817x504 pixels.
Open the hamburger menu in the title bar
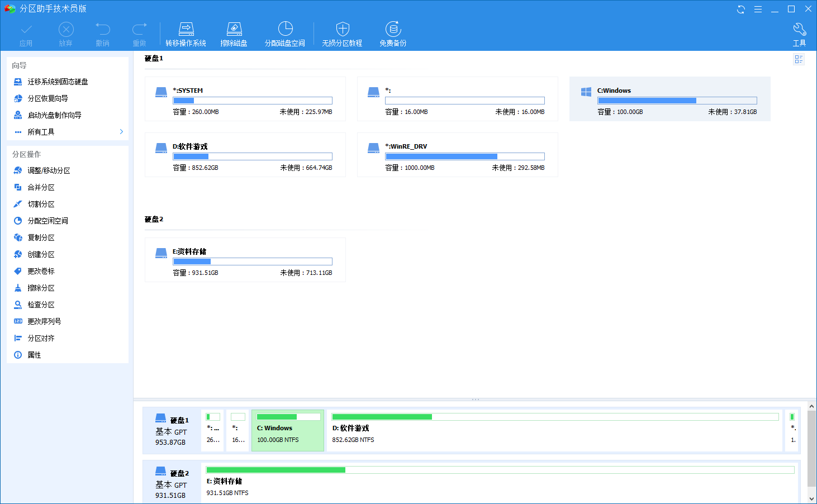758,9
